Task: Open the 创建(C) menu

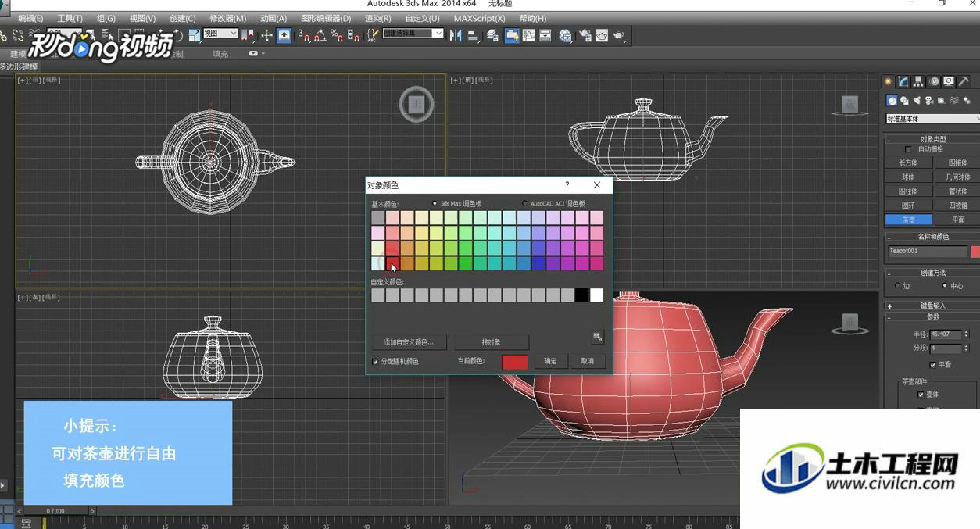Action: 182,18
